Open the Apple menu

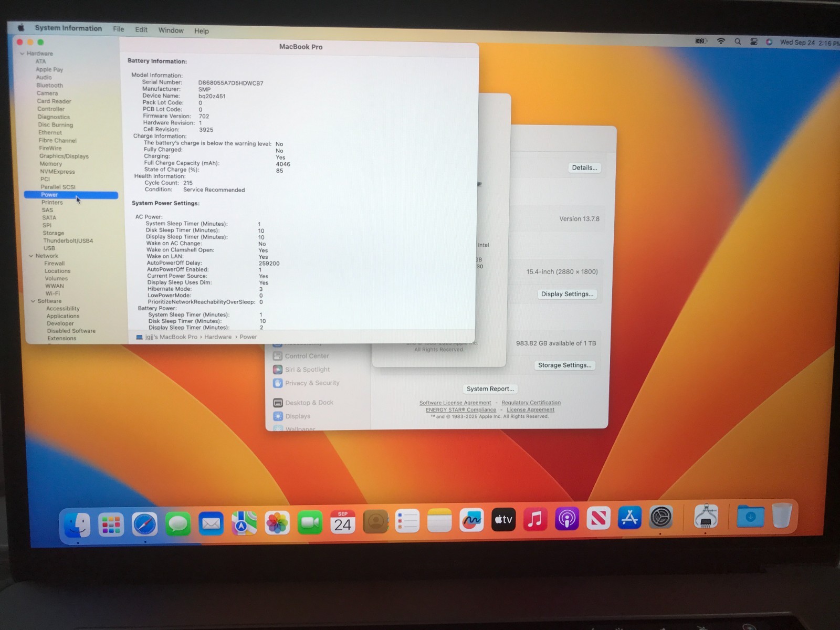[21, 27]
